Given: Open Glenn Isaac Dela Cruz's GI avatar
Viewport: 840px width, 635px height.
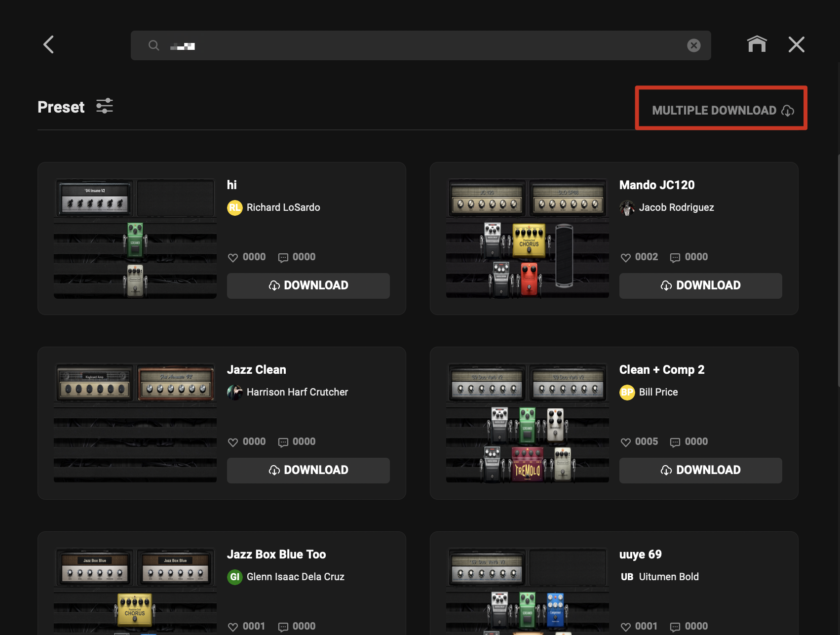Looking at the screenshot, I should pos(234,577).
